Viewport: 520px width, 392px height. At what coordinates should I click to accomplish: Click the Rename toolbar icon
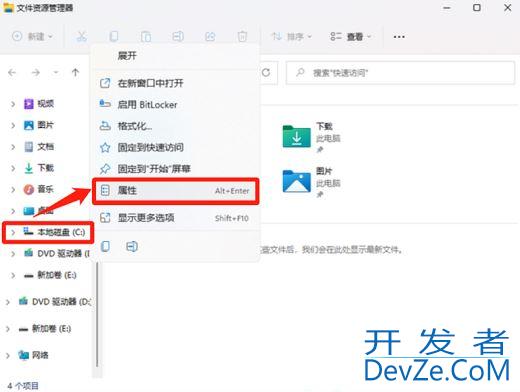pos(178,36)
